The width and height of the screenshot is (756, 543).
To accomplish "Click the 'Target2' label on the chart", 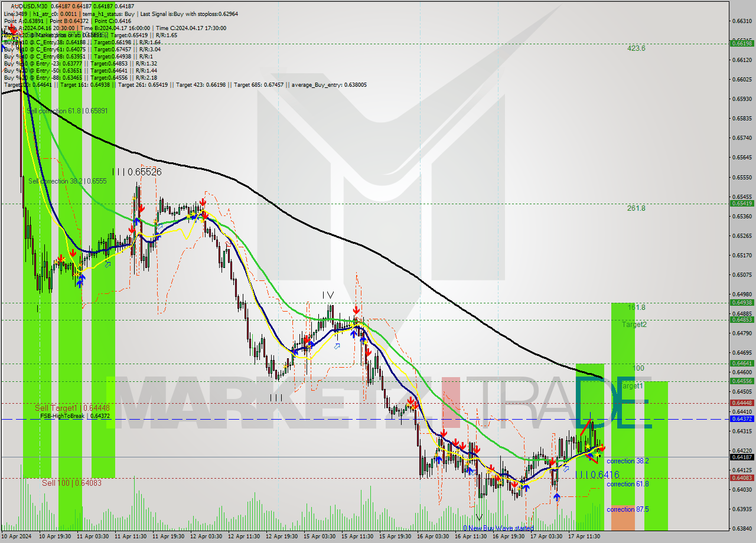I will (634, 325).
